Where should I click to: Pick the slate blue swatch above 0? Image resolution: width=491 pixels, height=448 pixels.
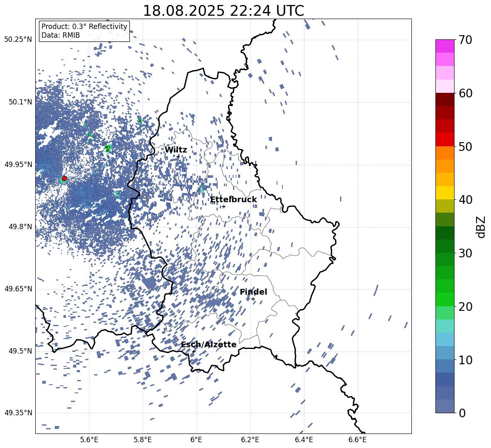pos(445,406)
